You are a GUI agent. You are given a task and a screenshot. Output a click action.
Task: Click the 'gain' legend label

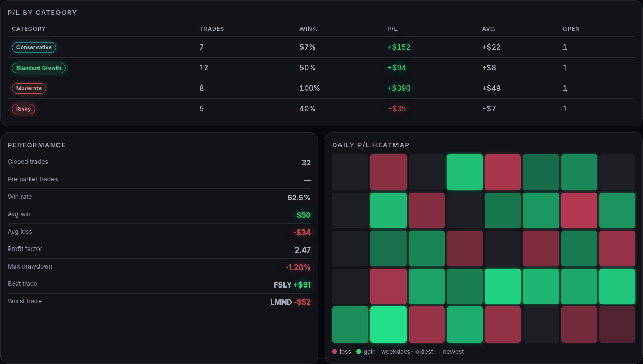point(370,352)
